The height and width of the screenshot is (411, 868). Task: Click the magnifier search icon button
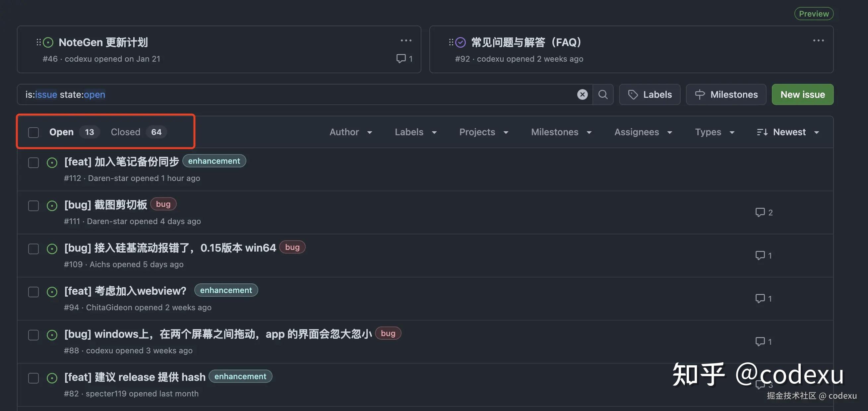pyautogui.click(x=603, y=95)
